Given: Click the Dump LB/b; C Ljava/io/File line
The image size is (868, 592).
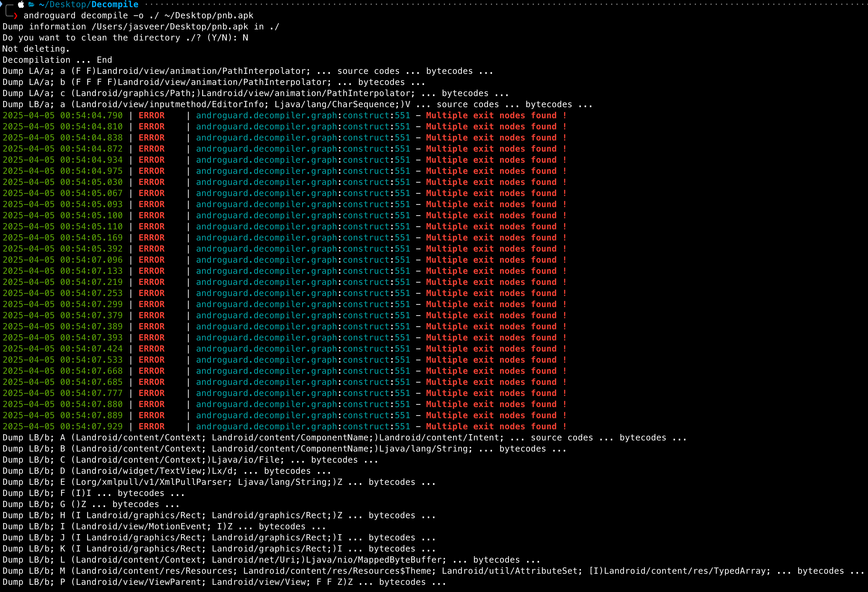Looking at the screenshot, I should (190, 460).
